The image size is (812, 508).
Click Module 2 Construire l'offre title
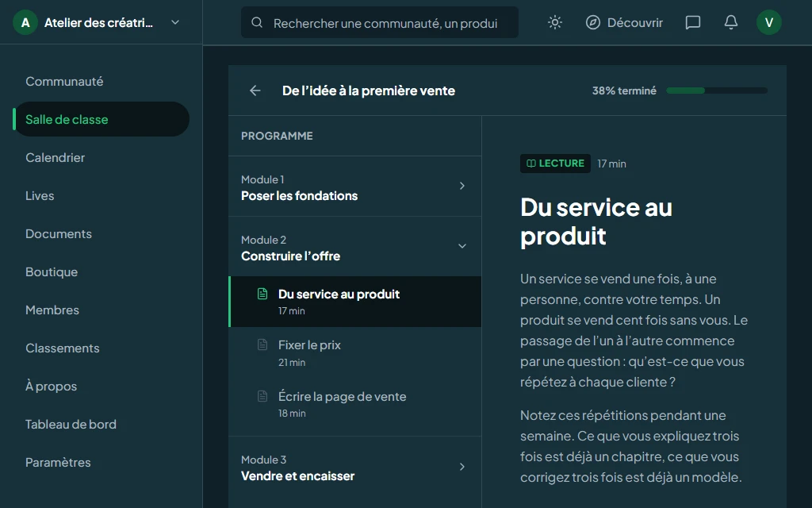(290, 256)
